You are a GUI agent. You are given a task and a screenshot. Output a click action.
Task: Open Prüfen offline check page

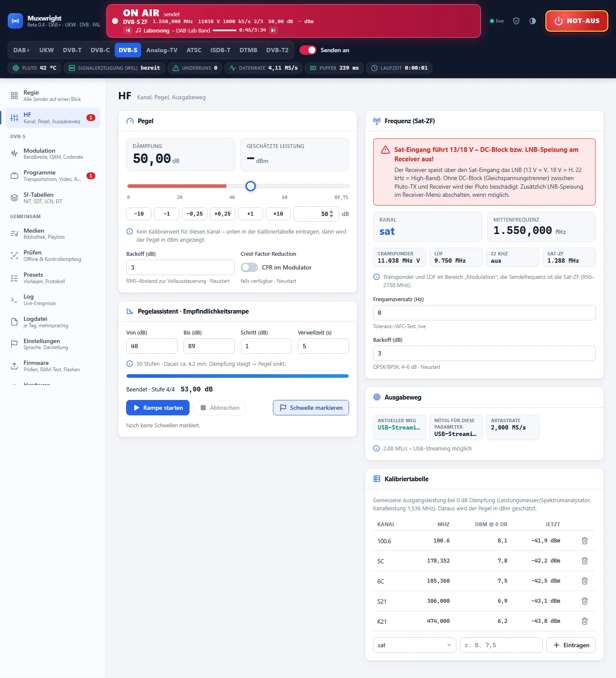coord(53,255)
